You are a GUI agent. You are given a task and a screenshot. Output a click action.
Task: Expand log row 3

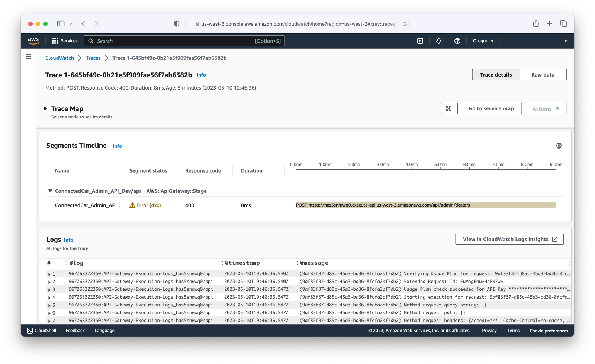pos(49,290)
